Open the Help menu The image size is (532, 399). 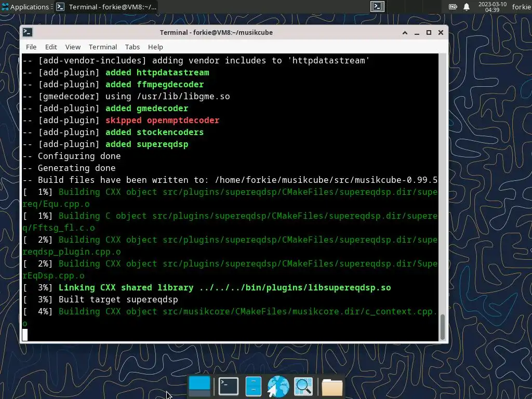(x=155, y=47)
